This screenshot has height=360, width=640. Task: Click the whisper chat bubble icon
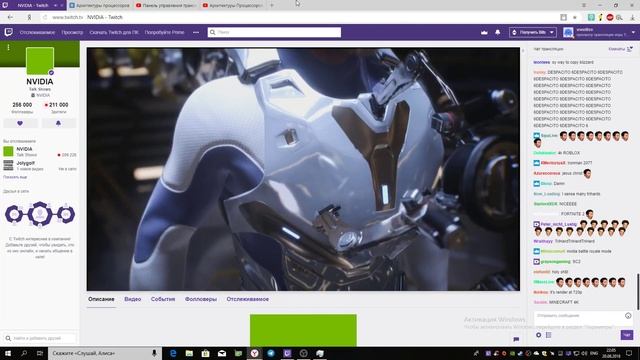point(516,339)
